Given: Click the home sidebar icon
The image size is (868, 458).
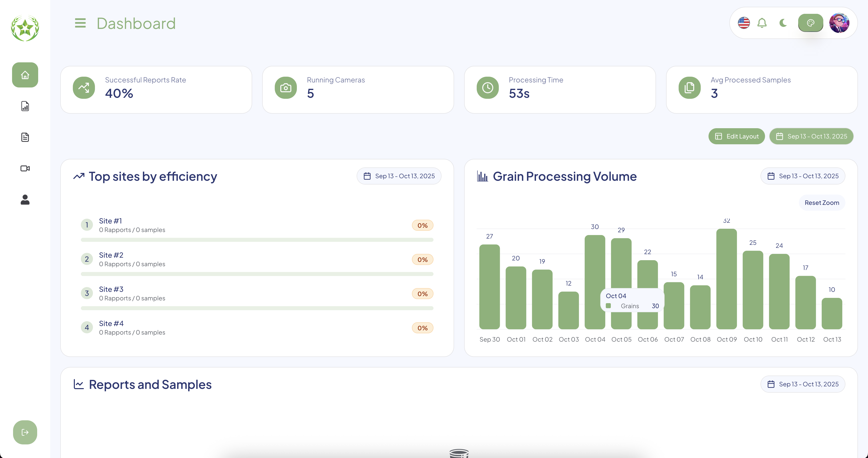Looking at the screenshot, I should (25, 75).
